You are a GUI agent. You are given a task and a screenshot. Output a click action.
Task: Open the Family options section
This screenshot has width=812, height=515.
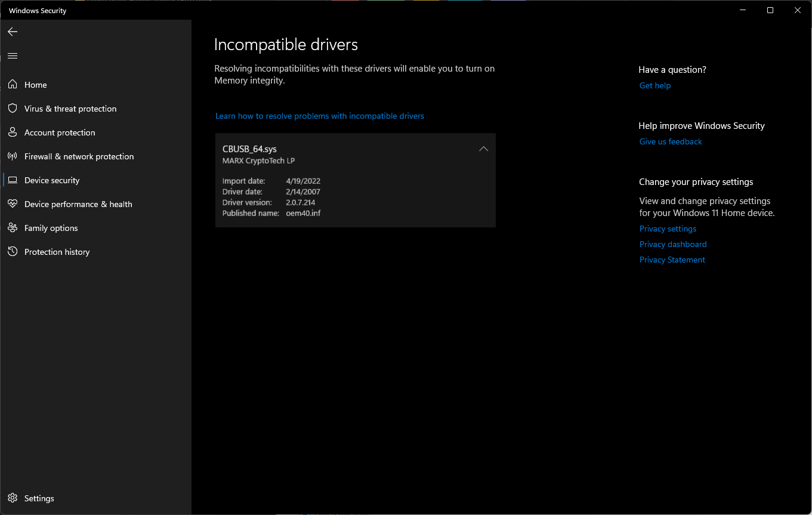tap(51, 227)
